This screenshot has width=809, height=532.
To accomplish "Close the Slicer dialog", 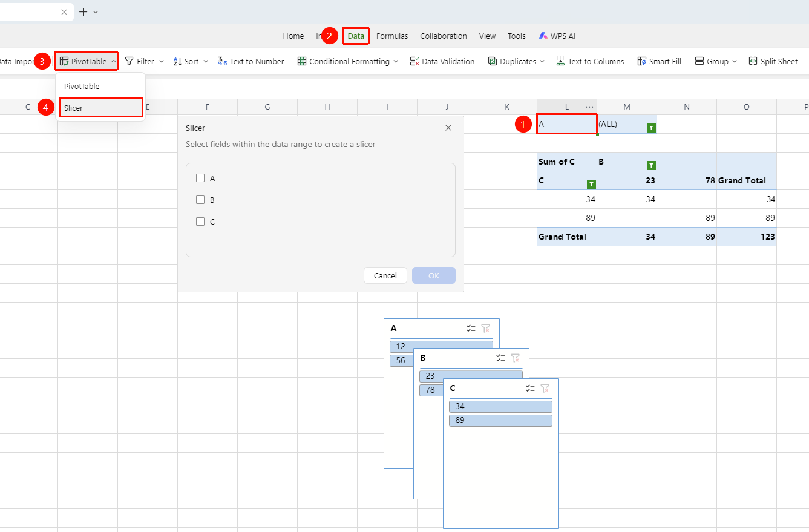I will [x=448, y=128].
